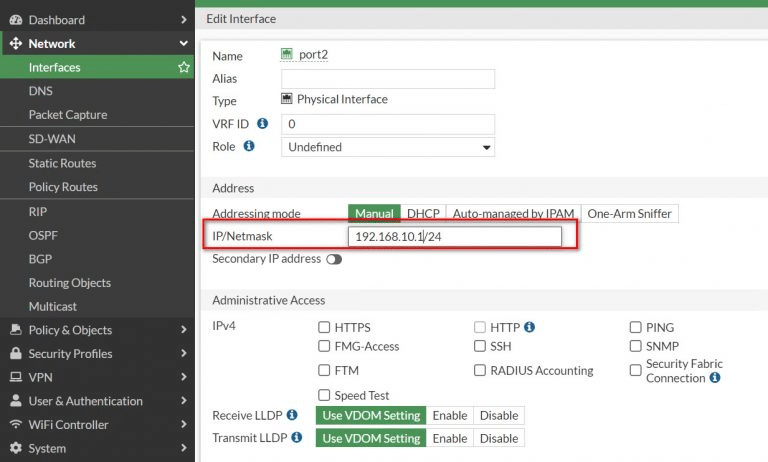
Task: Show VRF ID info tooltip icon
Action: coord(263,123)
